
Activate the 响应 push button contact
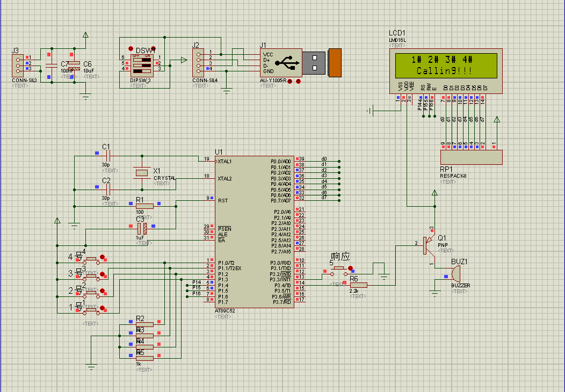click(x=339, y=271)
